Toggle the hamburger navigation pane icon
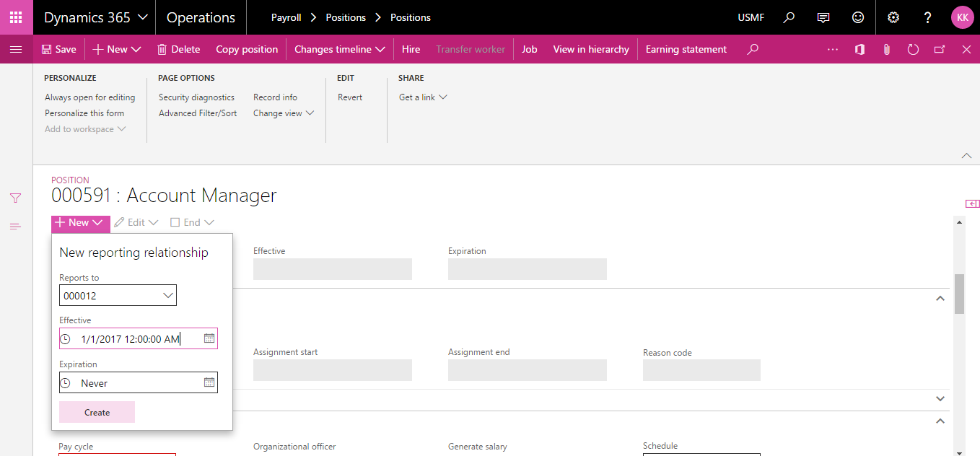980x456 pixels. [x=16, y=49]
